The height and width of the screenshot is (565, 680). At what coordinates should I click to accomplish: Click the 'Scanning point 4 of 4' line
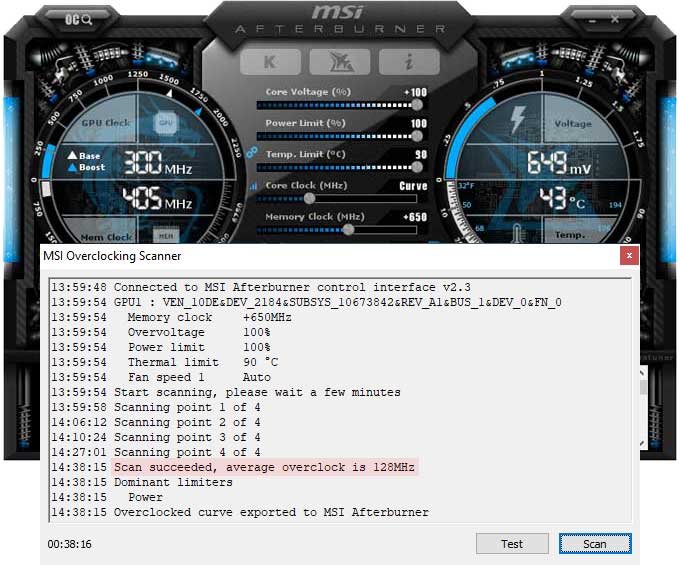point(156,452)
